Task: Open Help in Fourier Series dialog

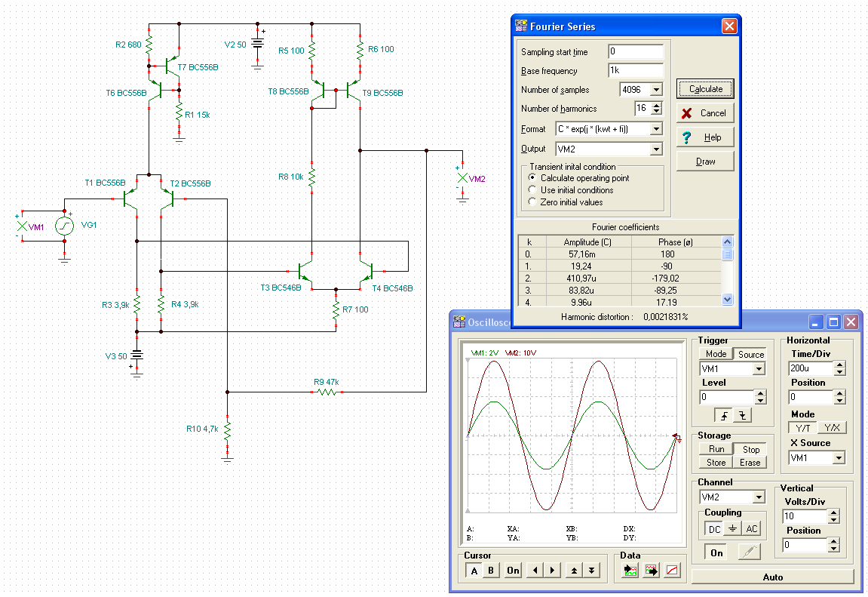Action: [x=705, y=137]
